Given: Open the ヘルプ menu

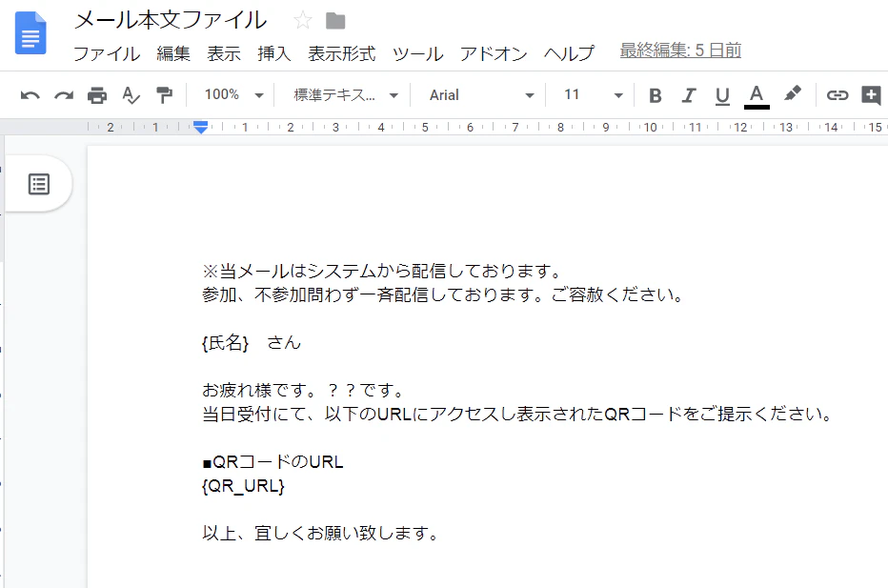Looking at the screenshot, I should 569,53.
